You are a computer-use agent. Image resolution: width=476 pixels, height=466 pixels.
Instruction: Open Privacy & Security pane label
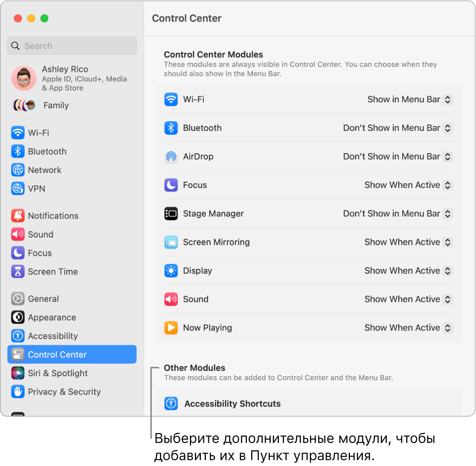click(x=64, y=392)
